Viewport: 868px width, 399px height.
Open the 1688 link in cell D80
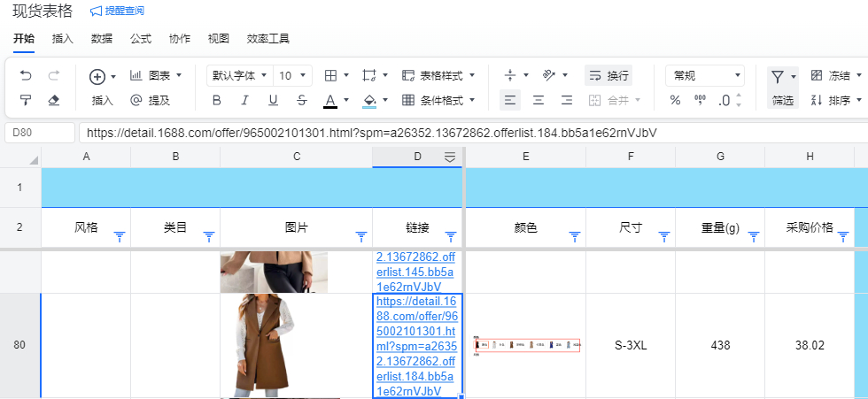(x=416, y=346)
